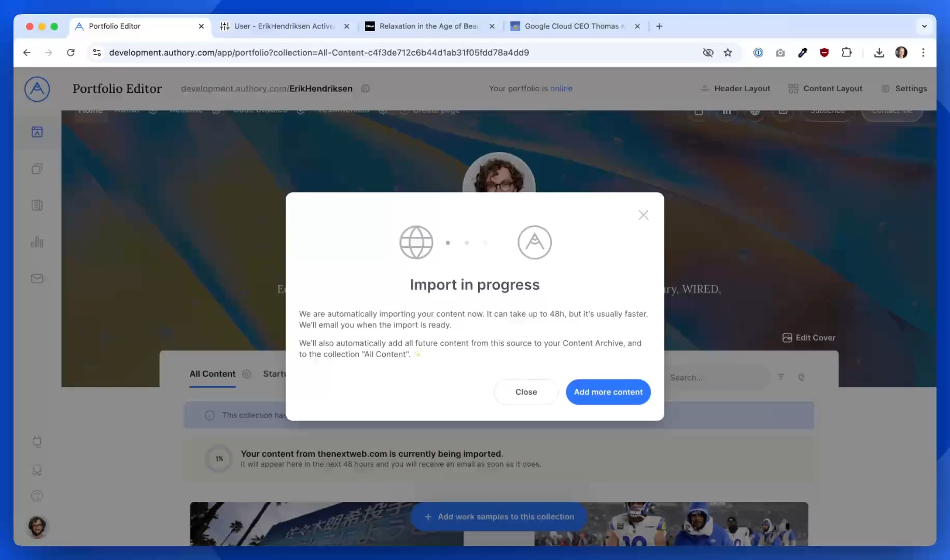Open the portfolio icon in left sidebar

tap(37, 132)
